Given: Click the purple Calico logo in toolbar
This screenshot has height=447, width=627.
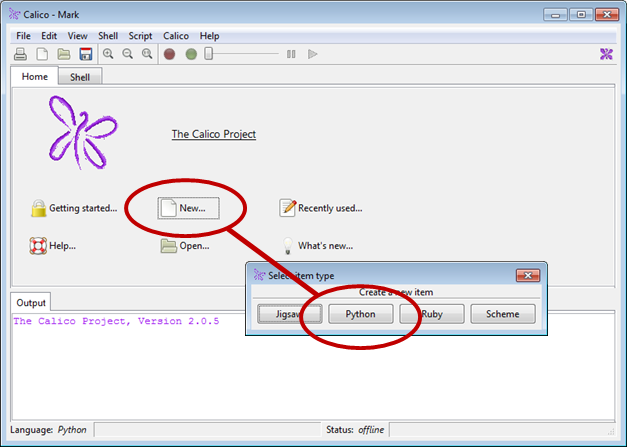Looking at the screenshot, I should click(606, 54).
